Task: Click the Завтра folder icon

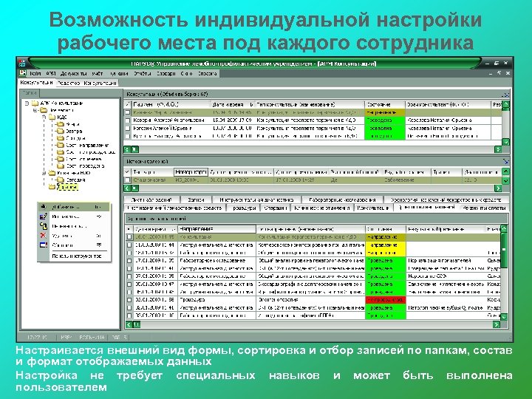Action: [x=61, y=131]
